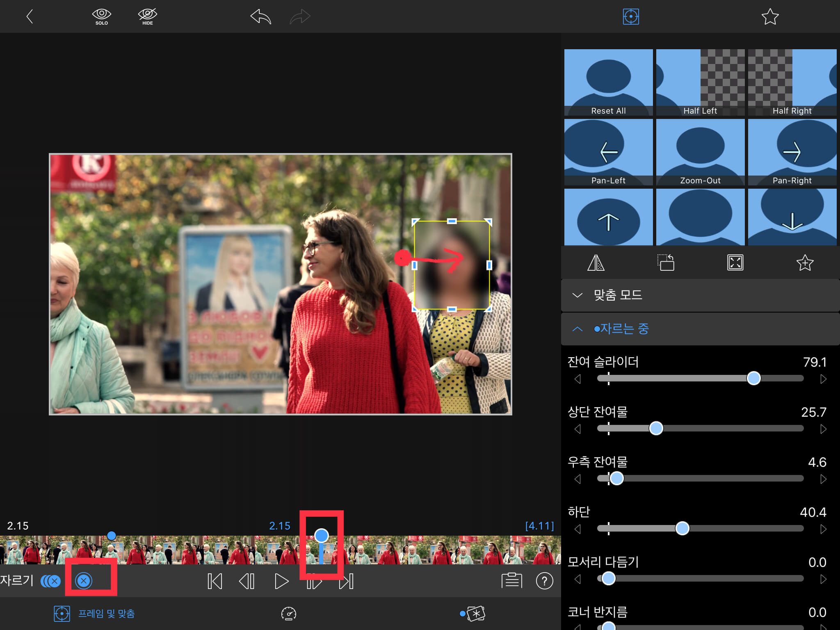Viewport: 840px width, 630px height.
Task: Open the speed gauge tab icon
Action: click(289, 614)
